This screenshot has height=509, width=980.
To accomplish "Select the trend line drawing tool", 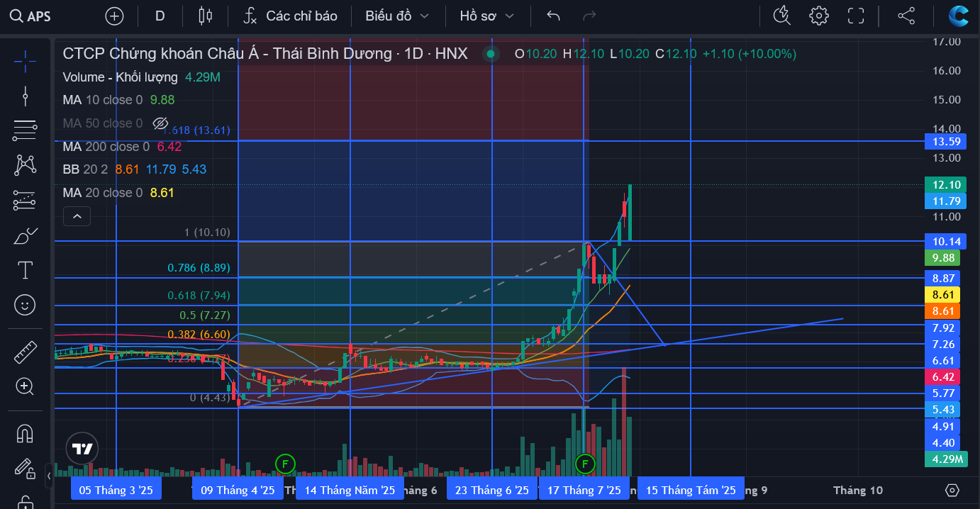I will [25, 96].
